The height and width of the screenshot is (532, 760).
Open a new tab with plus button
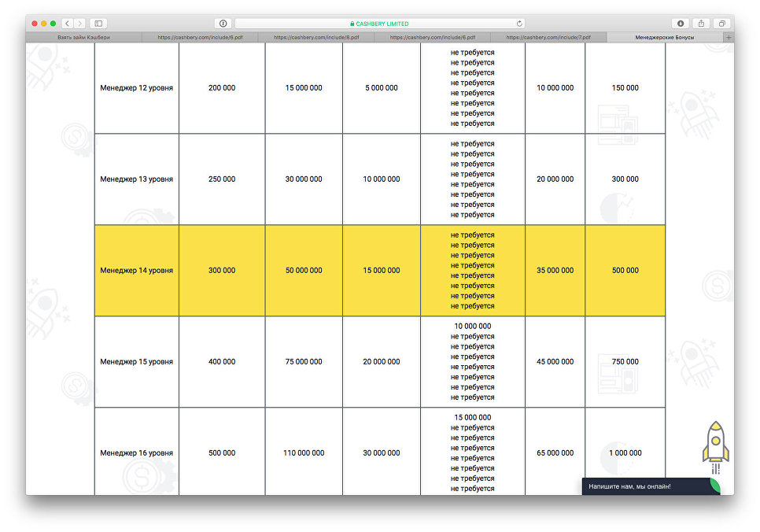pyautogui.click(x=728, y=37)
